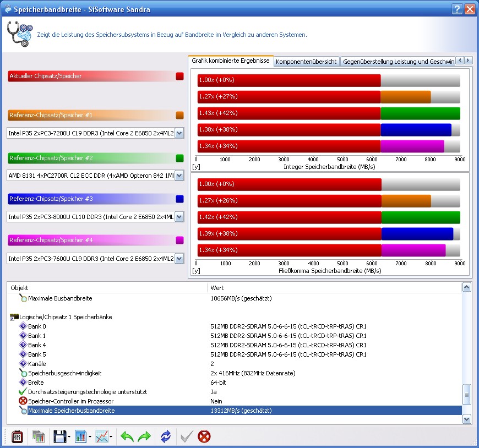The height and width of the screenshot is (448, 479).
Task: Click the help question mark button
Action: pyautogui.click(x=456, y=9)
